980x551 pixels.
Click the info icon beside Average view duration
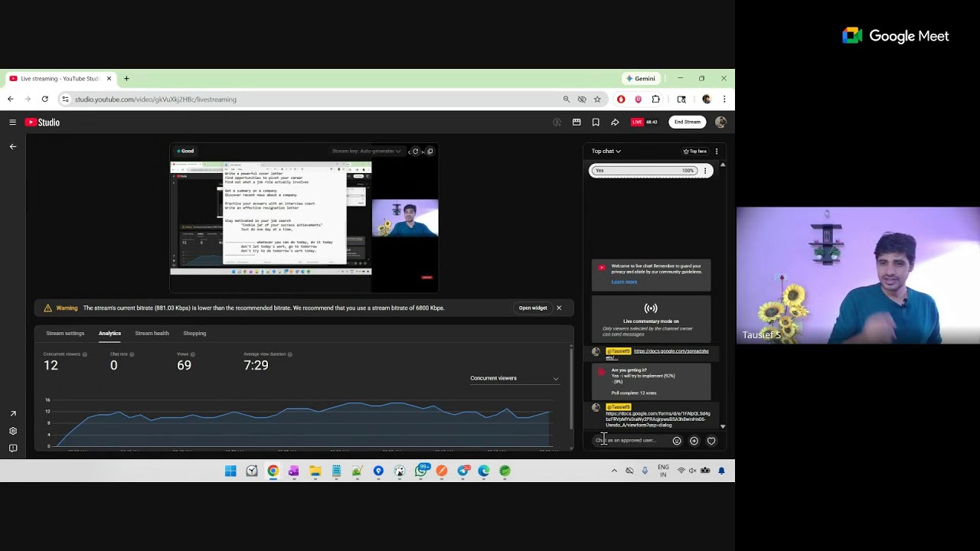pos(289,354)
